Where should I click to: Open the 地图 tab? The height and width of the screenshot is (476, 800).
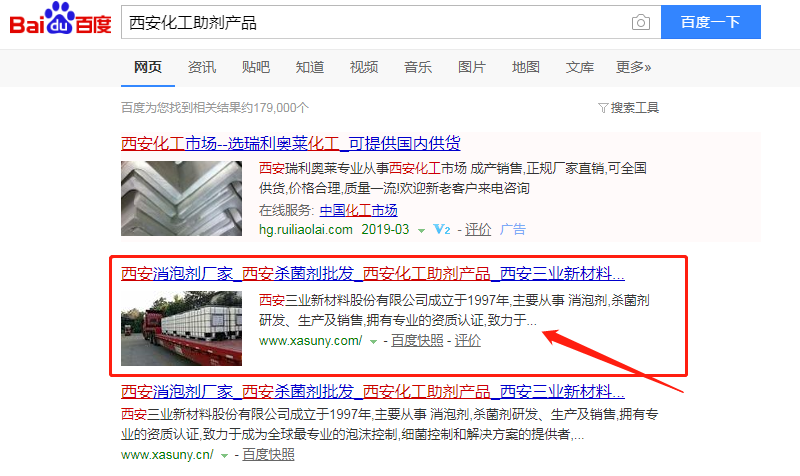526,67
